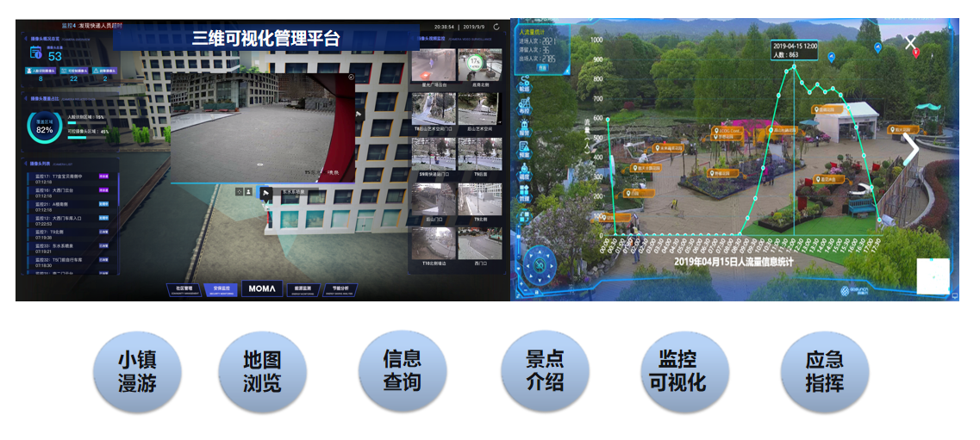
Task: Click the navigation compass control
Action: (x=540, y=263)
